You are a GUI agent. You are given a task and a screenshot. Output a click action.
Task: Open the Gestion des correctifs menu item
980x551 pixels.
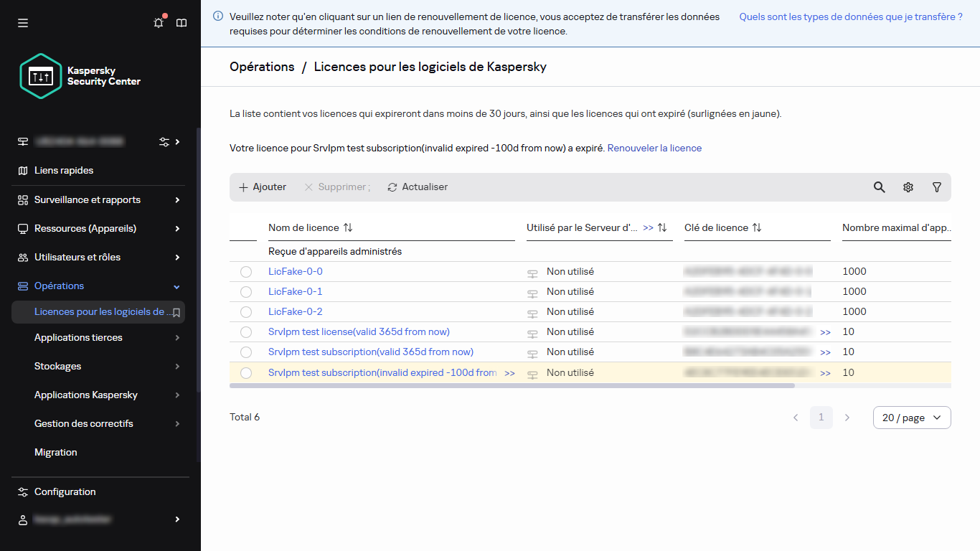(x=84, y=423)
